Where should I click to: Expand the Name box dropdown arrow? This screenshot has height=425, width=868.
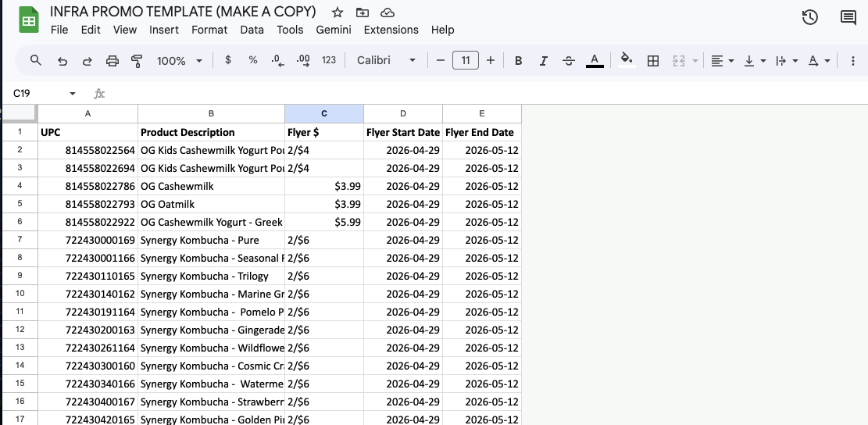[x=73, y=94]
